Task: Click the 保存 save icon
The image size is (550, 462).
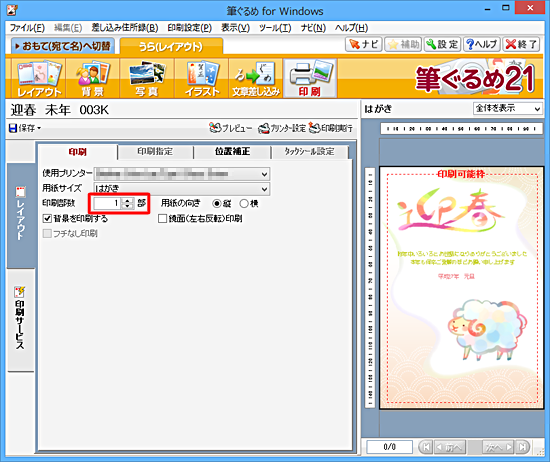Action: tap(13, 128)
